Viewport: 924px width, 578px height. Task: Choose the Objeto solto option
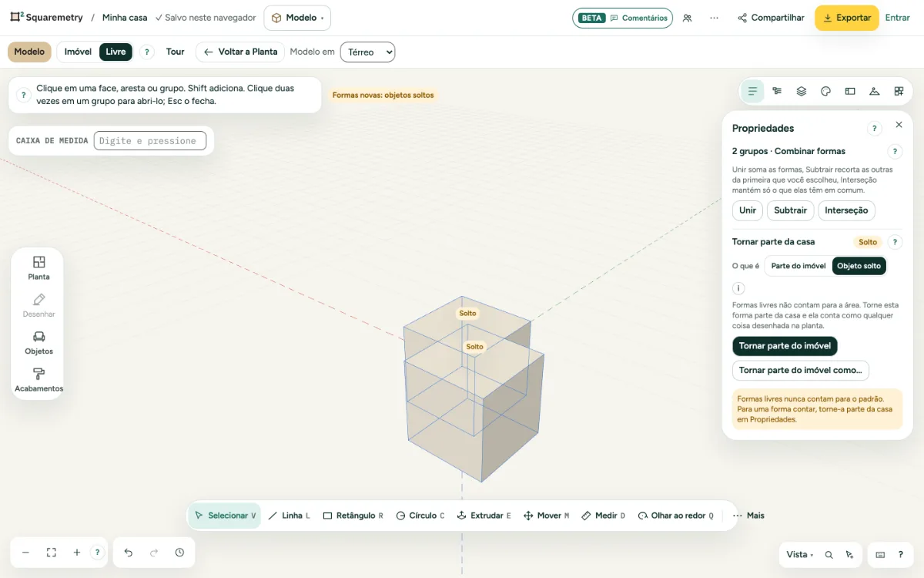[859, 266]
